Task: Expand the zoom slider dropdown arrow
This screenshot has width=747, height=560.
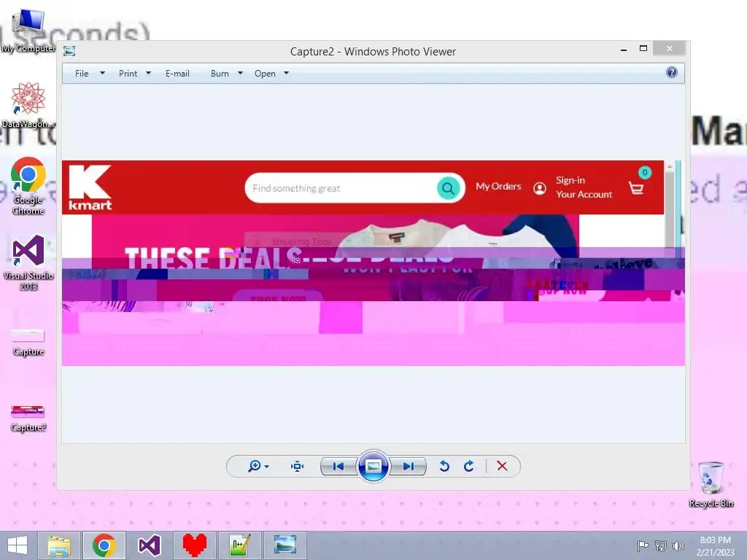Action: [x=267, y=467]
